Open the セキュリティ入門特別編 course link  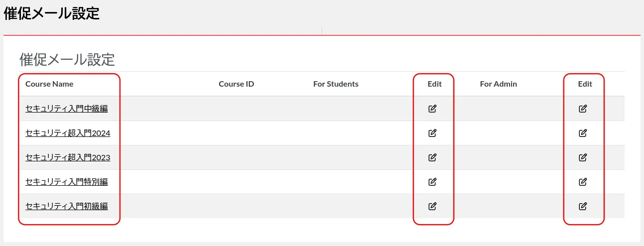click(x=67, y=182)
